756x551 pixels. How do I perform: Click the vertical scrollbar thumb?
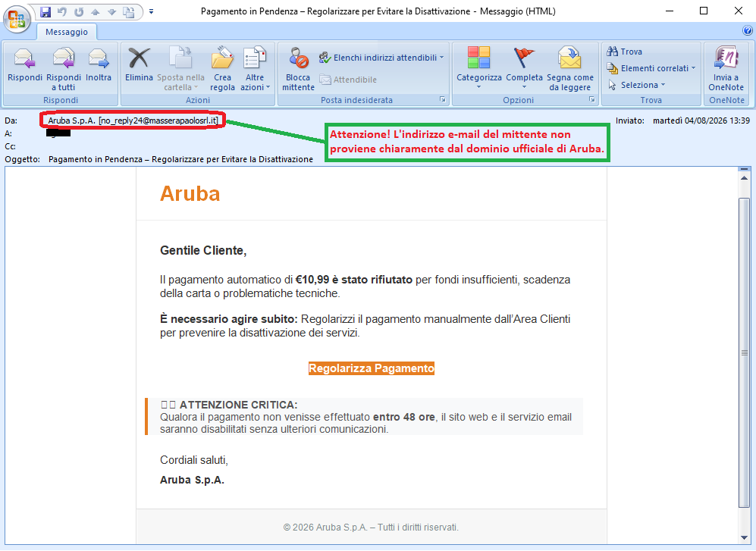click(x=744, y=353)
